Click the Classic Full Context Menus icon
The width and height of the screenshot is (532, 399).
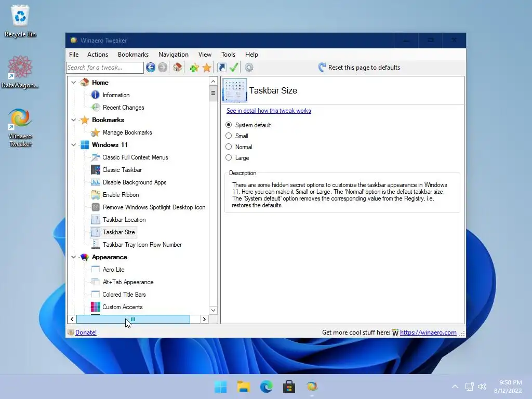[96, 157]
